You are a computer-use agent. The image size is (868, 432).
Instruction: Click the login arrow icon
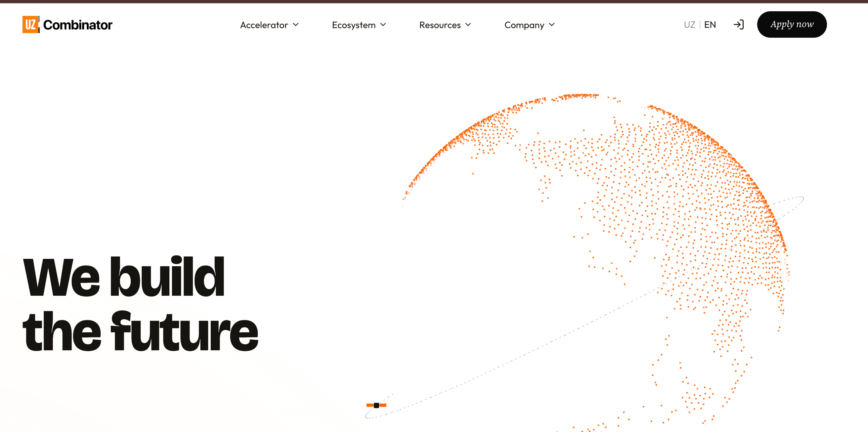739,24
